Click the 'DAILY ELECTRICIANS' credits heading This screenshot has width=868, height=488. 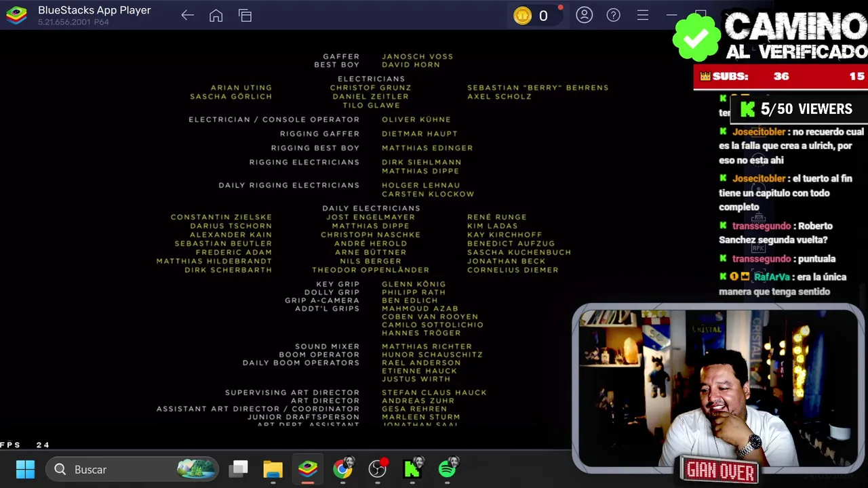[x=371, y=208]
